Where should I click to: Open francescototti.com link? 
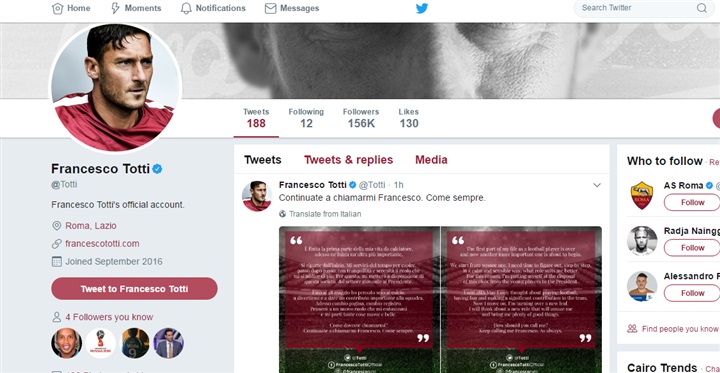(102, 244)
